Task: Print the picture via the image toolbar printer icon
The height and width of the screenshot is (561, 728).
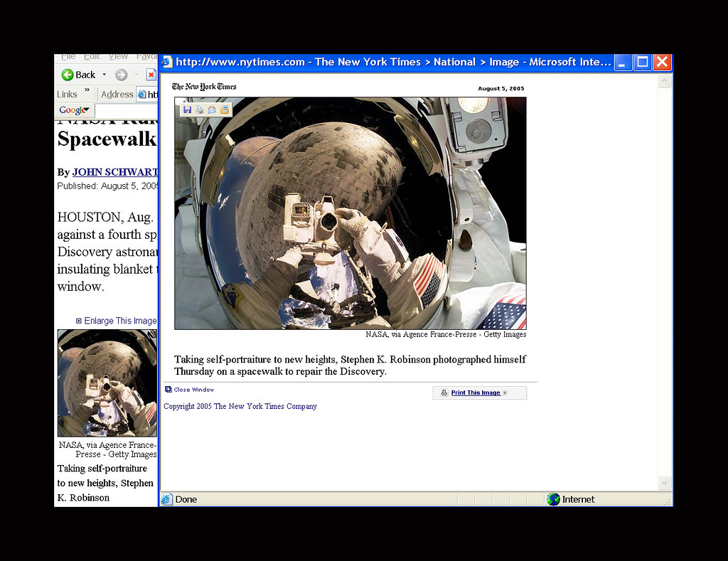Action: coord(200,109)
